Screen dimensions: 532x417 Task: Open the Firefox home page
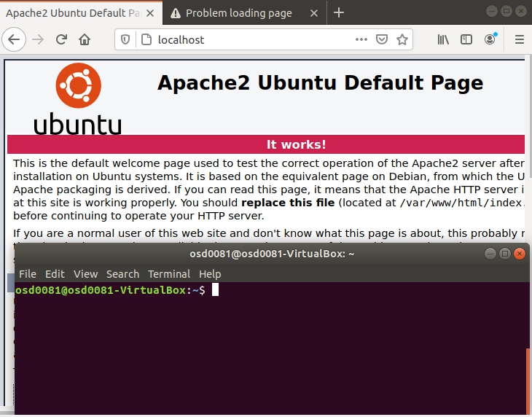[x=85, y=39]
